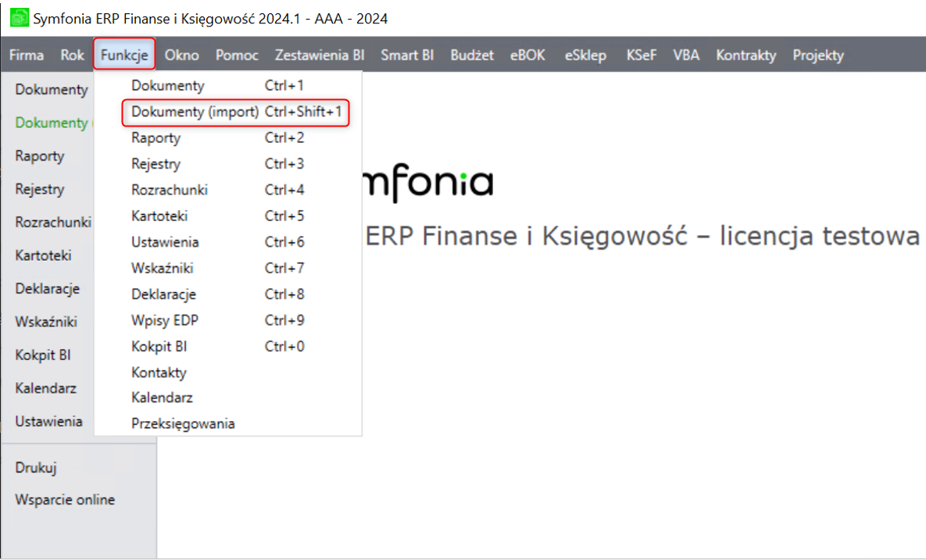Choose Kartoteki Ctrl+5 in the Funkcje dropdown

[x=228, y=216]
